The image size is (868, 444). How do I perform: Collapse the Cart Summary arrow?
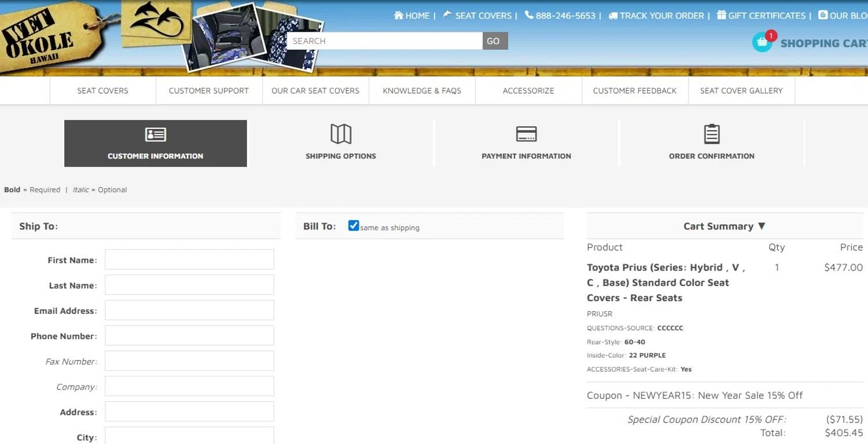[762, 226]
